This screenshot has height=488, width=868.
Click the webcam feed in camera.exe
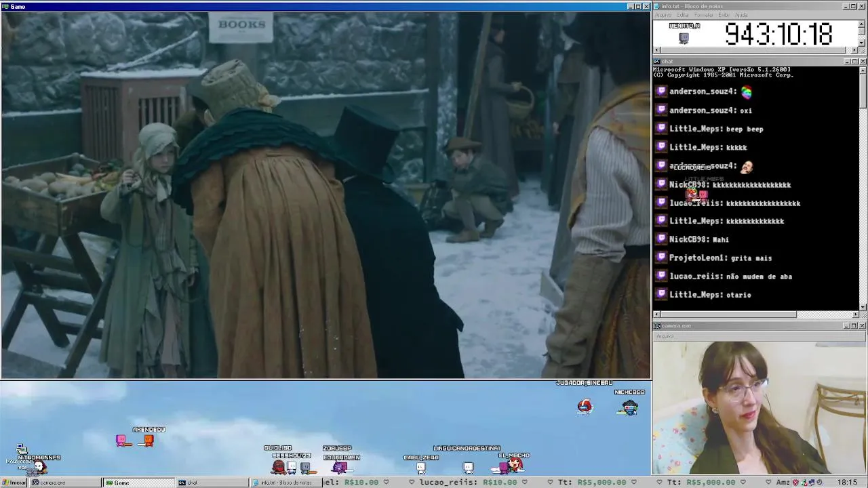(759, 407)
